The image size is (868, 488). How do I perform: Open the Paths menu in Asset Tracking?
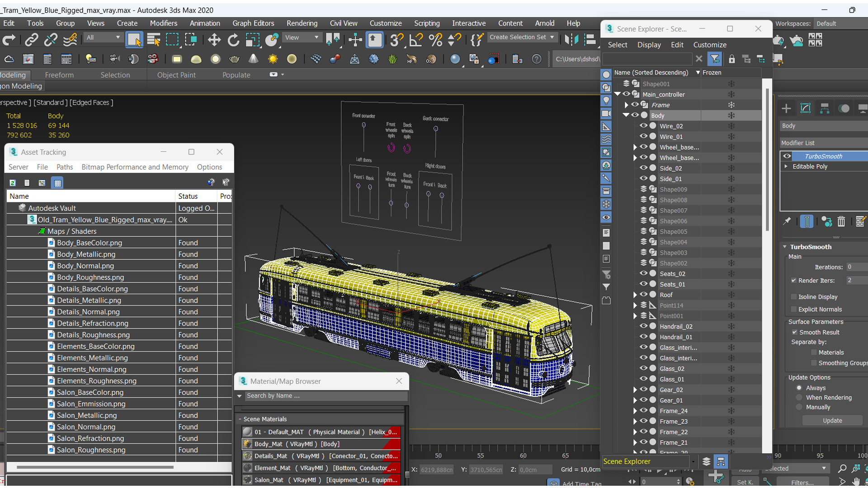coord(65,167)
